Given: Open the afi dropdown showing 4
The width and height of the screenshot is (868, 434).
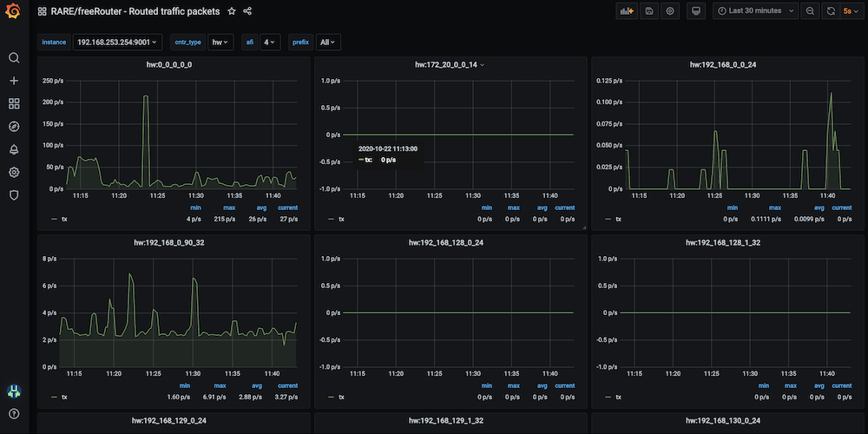Looking at the screenshot, I should pyautogui.click(x=270, y=42).
